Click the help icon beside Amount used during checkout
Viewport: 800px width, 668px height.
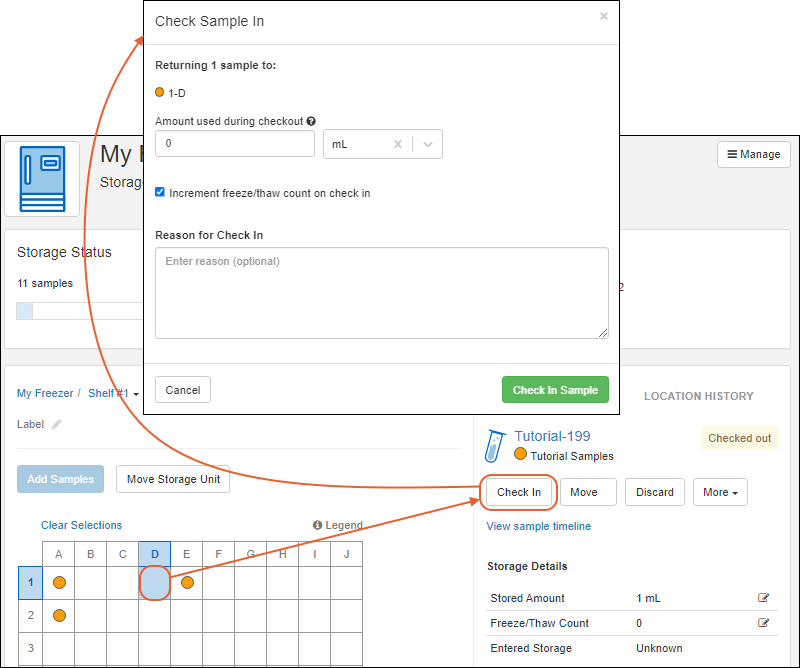[x=311, y=121]
